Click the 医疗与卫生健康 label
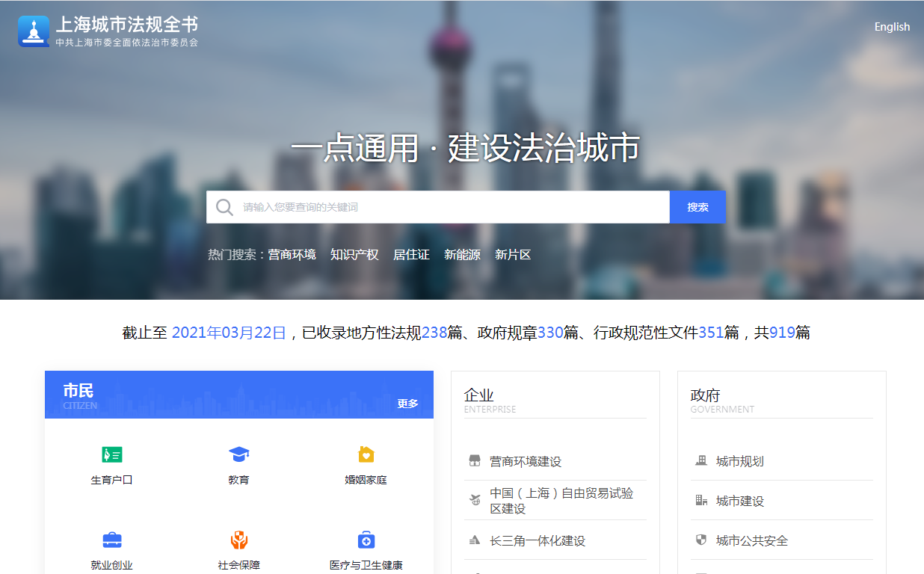The image size is (924, 574). pyautogui.click(x=366, y=566)
